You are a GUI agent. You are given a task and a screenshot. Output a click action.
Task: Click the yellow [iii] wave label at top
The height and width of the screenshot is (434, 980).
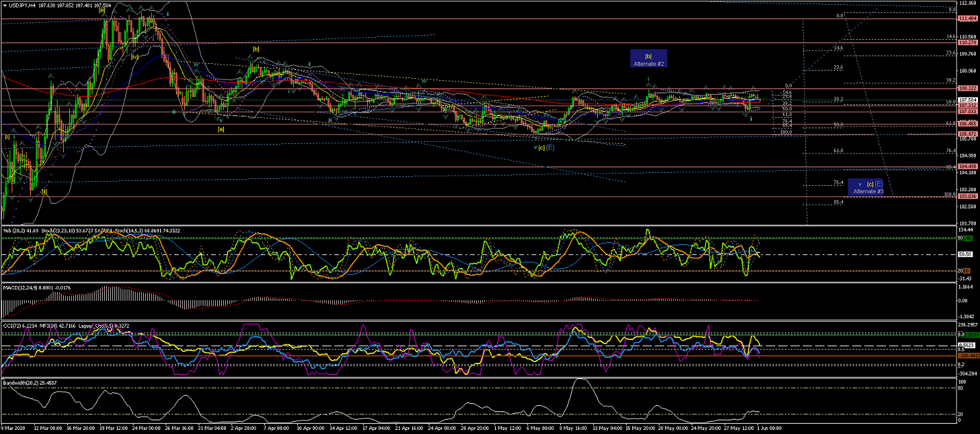[101, 11]
